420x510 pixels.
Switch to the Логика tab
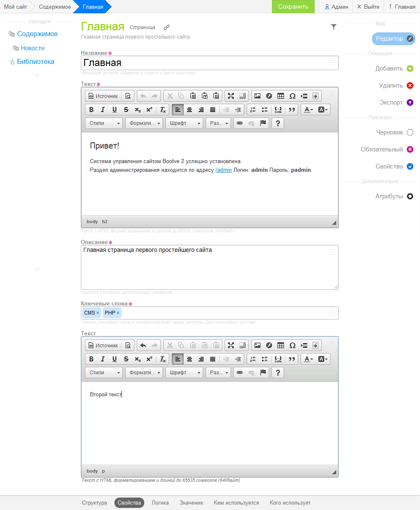pos(160,503)
